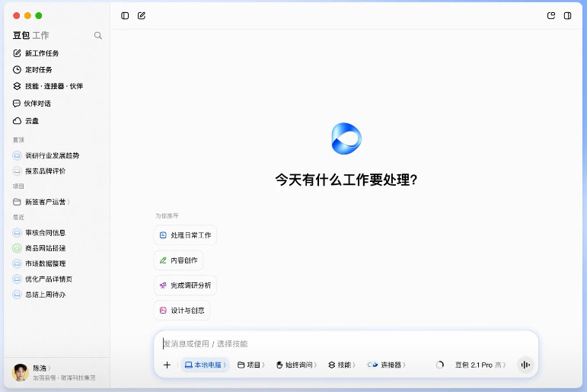Click the folder icon of 新签客户运营
Screen dimensions: 587x392
pos(17,202)
